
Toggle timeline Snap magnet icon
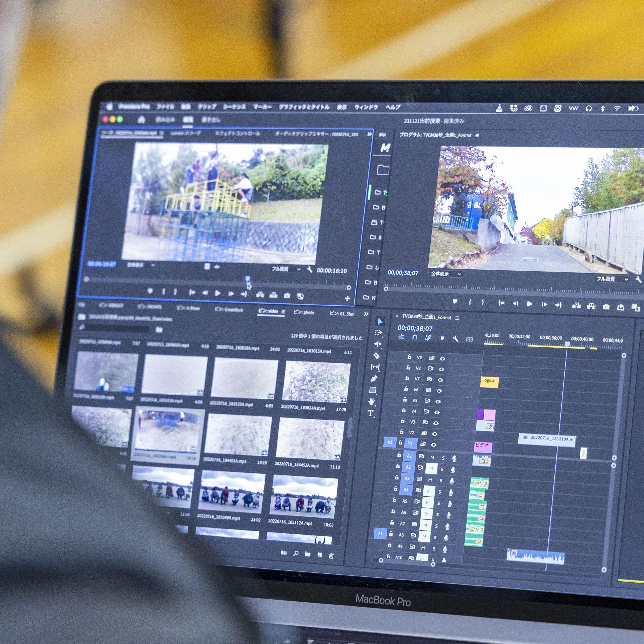(414, 337)
